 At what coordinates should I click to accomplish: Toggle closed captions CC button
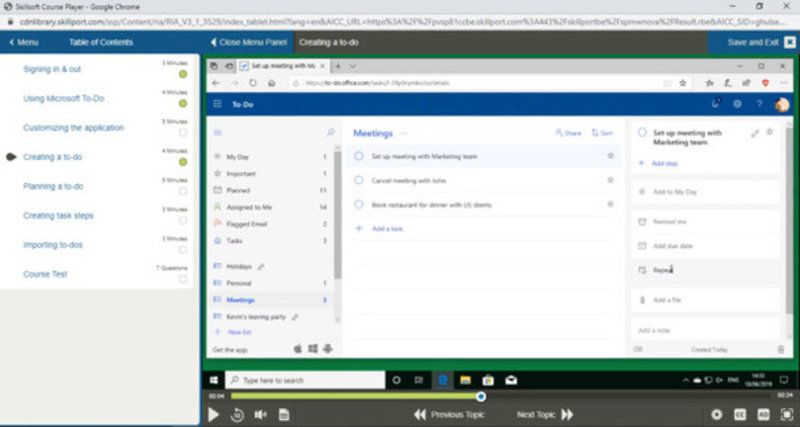740,415
